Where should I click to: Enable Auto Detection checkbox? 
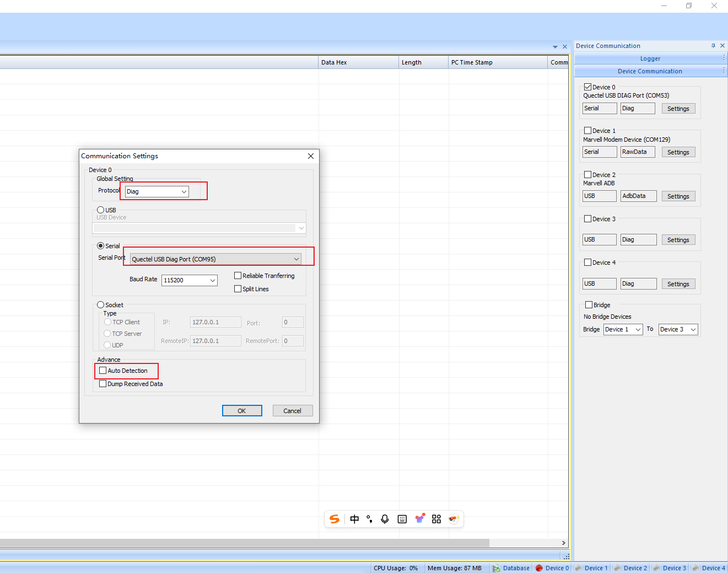103,371
